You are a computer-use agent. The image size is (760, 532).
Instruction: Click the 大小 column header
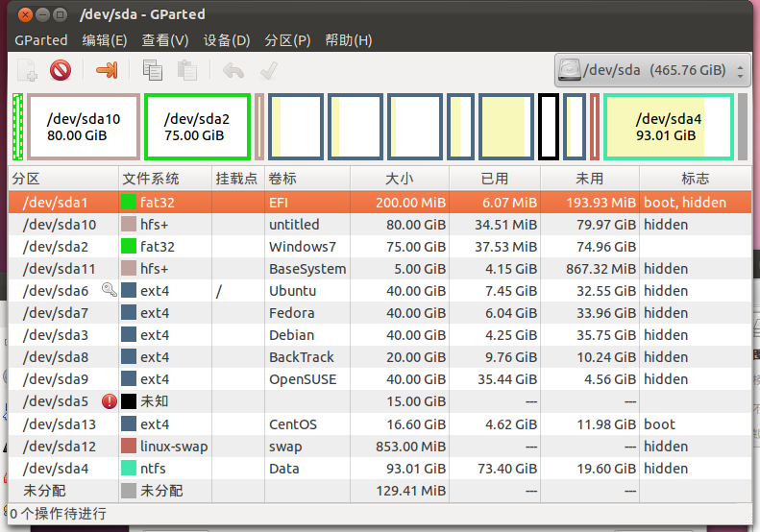click(x=400, y=179)
